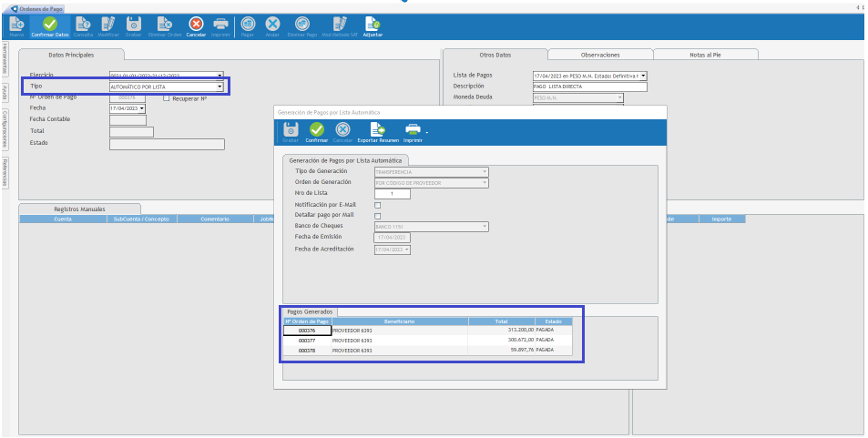The image size is (868, 438).
Task: Click the Importe column header
Action: (721, 219)
